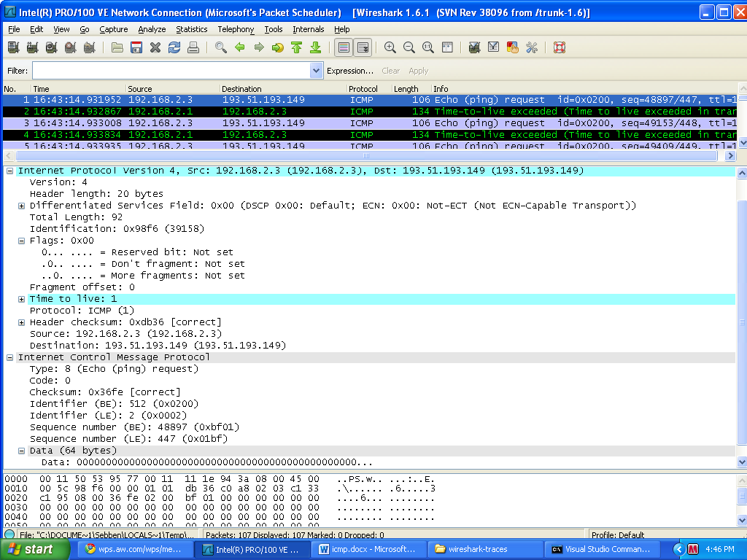747x560 pixels.
Task: Click the packet bytes scrollbar down arrow
Action: tap(742, 520)
